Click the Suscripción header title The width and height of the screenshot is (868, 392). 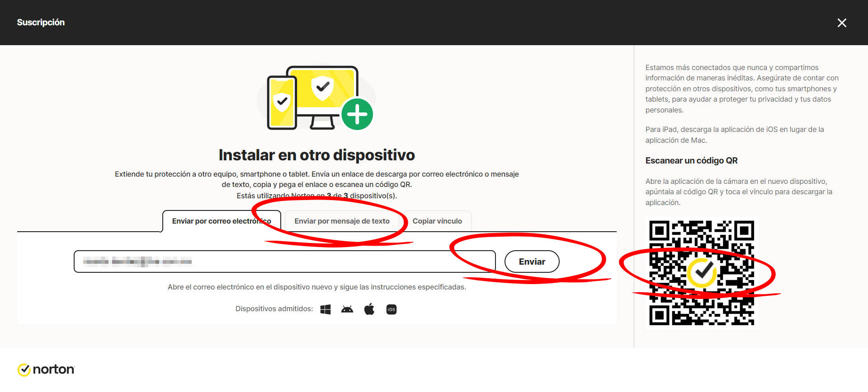[x=41, y=23]
